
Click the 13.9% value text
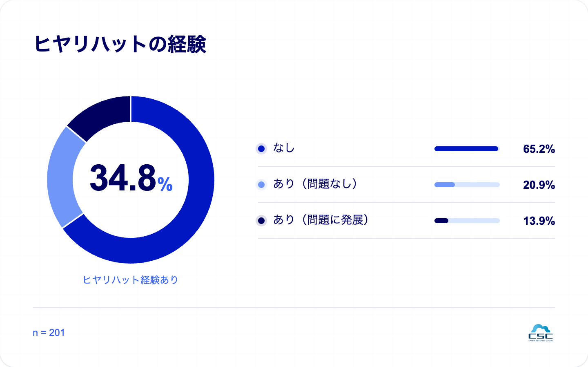coord(539,221)
